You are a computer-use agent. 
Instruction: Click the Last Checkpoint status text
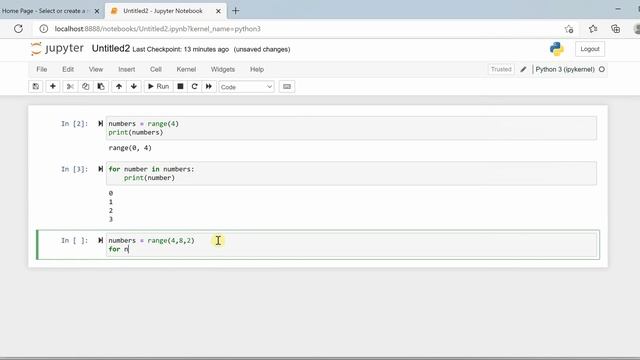181,49
